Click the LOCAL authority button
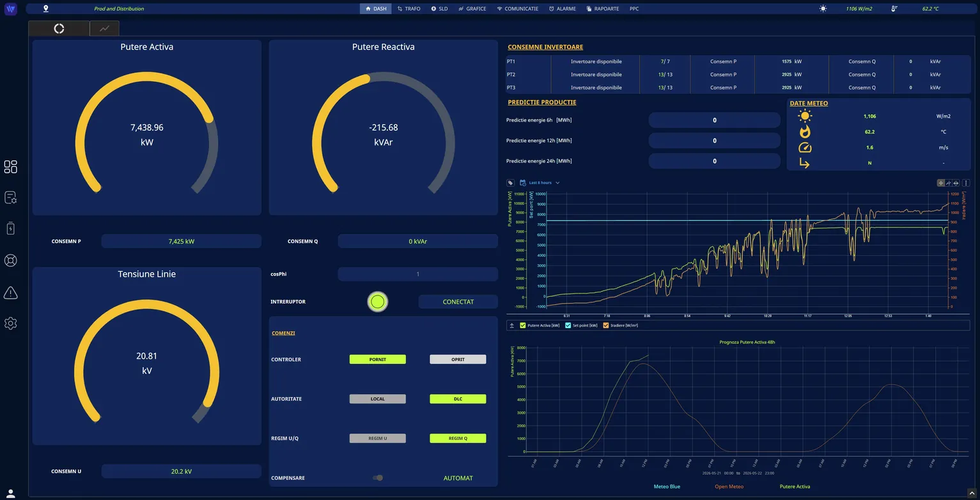The height and width of the screenshot is (500, 980). tap(378, 399)
